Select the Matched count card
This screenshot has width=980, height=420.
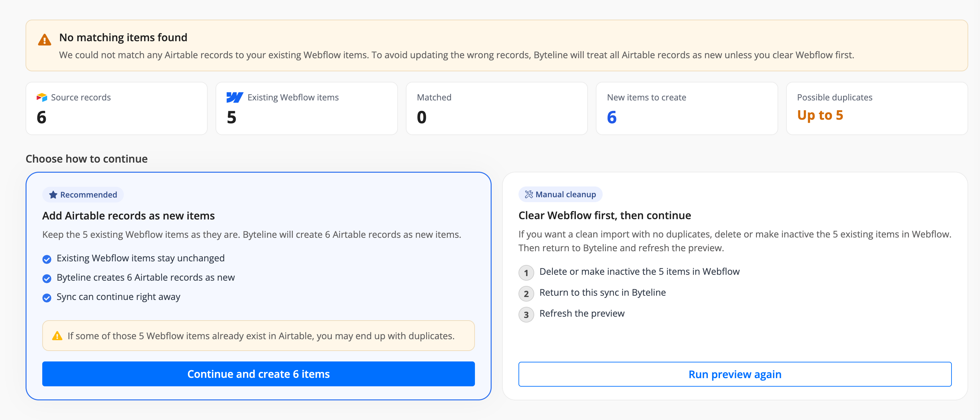coord(497,108)
